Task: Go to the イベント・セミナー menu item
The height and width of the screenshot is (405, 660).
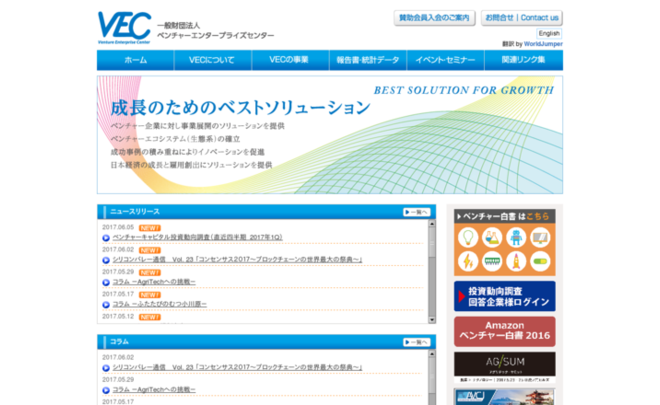Action: pos(445,60)
